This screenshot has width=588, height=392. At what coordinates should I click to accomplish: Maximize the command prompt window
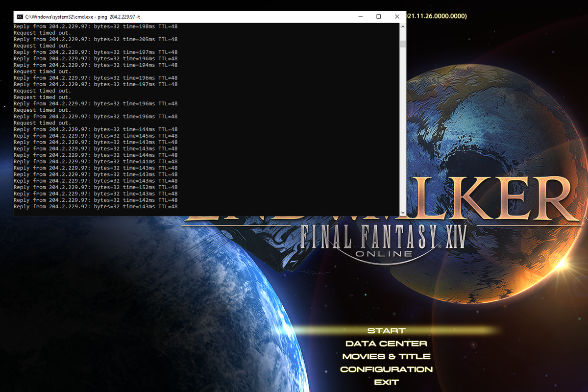(x=378, y=17)
